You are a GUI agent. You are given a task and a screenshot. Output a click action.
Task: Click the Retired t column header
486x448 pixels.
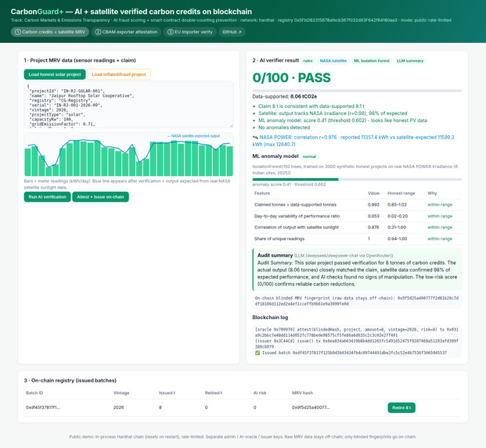tap(213, 393)
